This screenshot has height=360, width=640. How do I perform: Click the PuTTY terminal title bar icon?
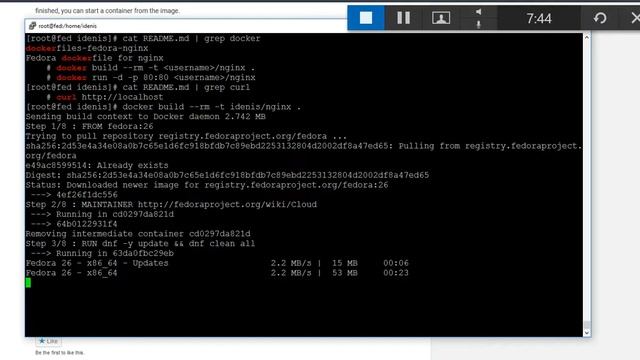coord(32,26)
